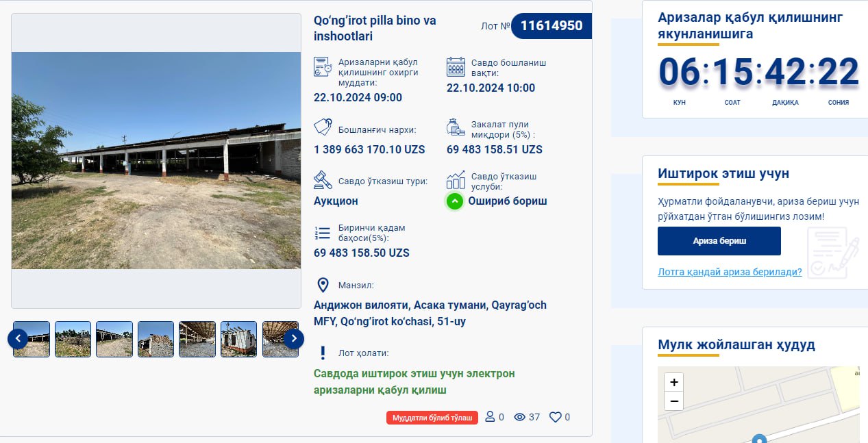Show previous gallery thumbnails with left arrow

(x=18, y=338)
